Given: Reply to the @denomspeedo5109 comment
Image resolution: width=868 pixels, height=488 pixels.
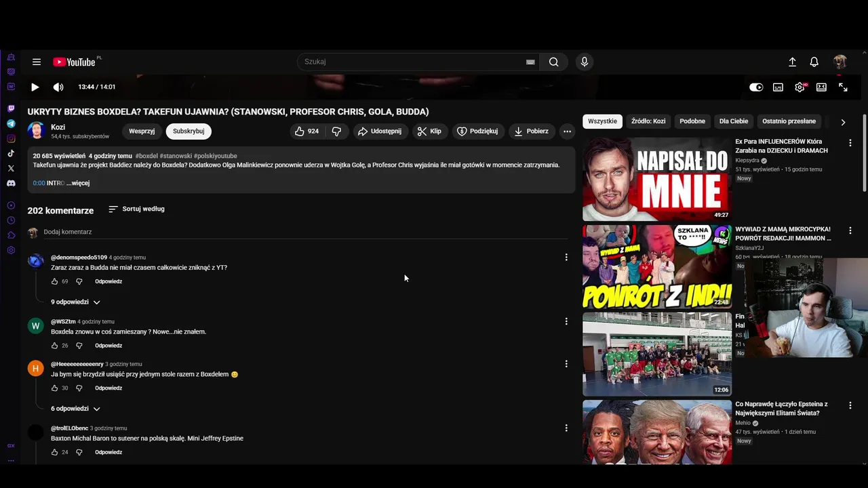Looking at the screenshot, I should pyautogui.click(x=108, y=281).
